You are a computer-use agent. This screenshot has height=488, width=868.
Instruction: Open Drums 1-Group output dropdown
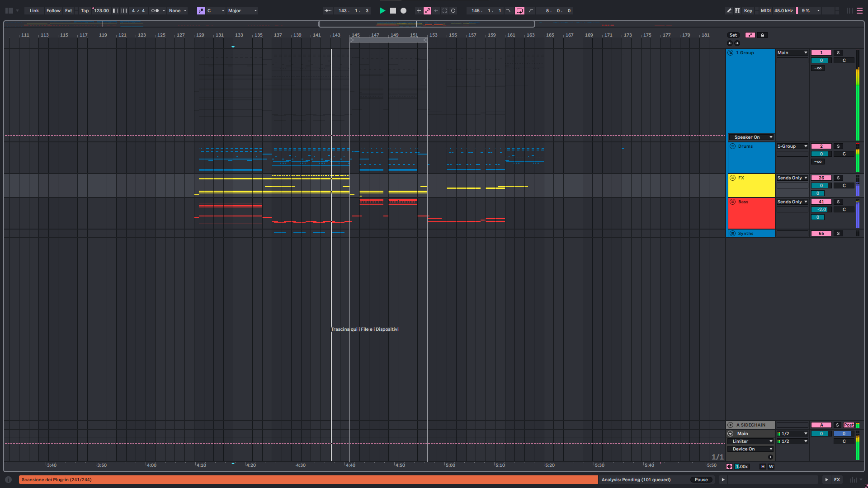(793, 146)
